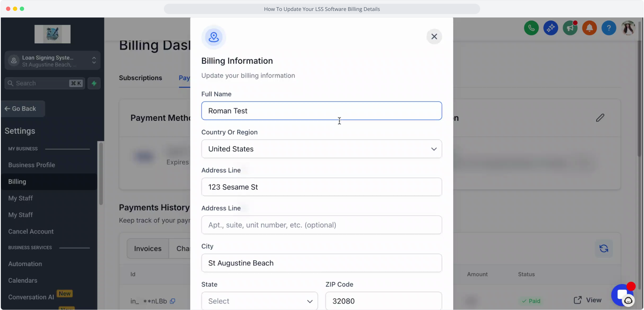Viewport: 644px width, 310px height.
Task: Click the map pin icon in dialog header
Action: point(214,37)
